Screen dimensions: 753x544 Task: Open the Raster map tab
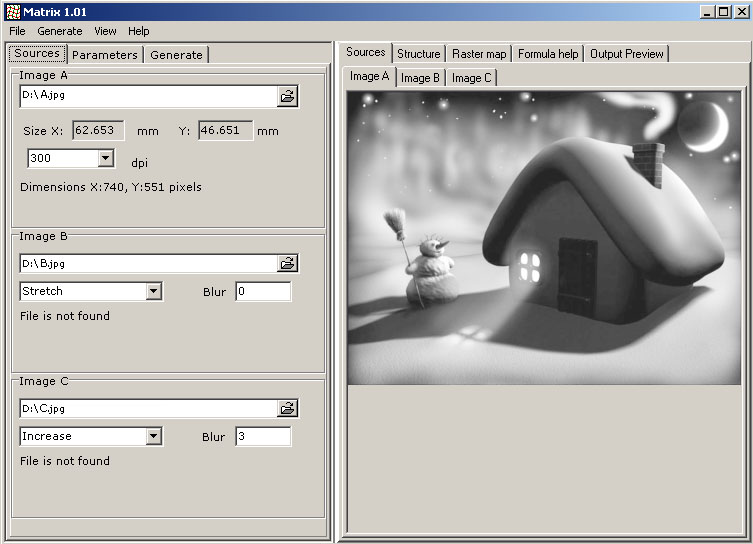point(479,54)
